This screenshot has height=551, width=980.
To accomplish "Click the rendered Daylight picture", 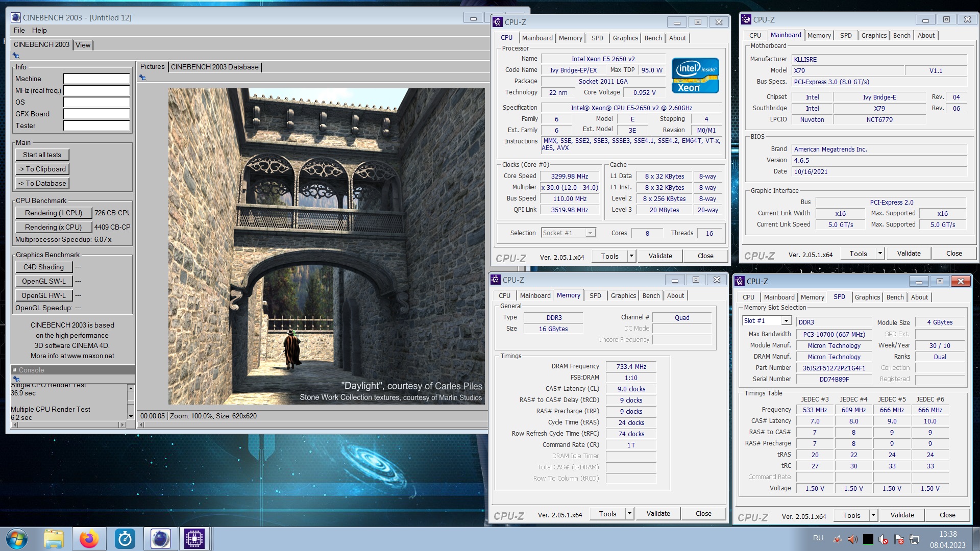I will (327, 246).
